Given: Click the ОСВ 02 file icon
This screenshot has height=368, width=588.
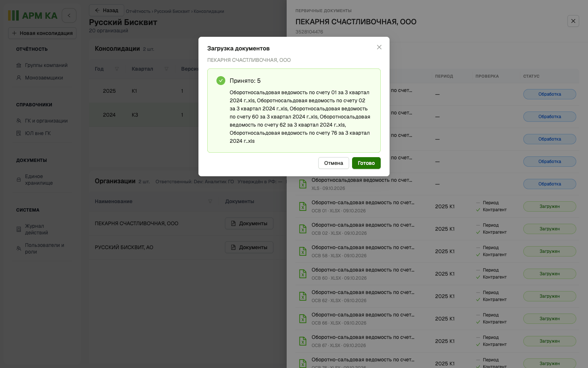Looking at the screenshot, I should pyautogui.click(x=303, y=229).
